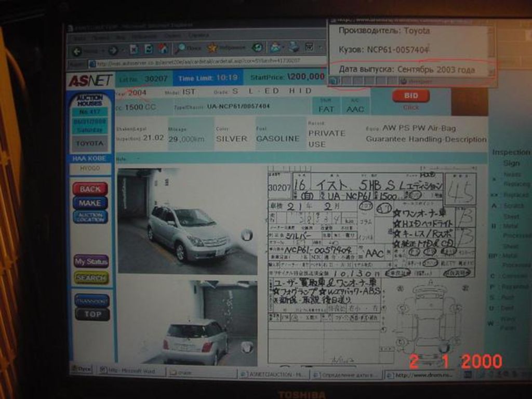The height and width of the screenshot is (399, 532).
Task: Reload the page with the Refresh icon
Action: (149, 49)
